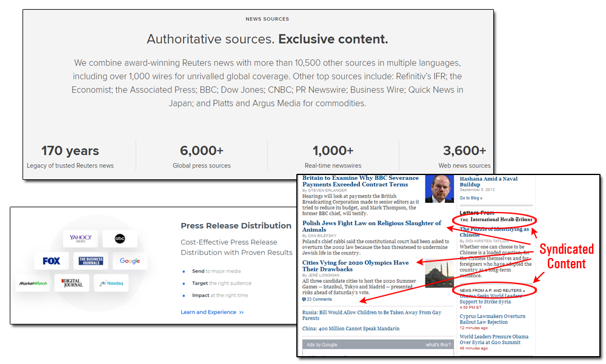Click the Go to Blog link
Image resolution: width=606 pixels, height=364 pixels.
[471, 198]
